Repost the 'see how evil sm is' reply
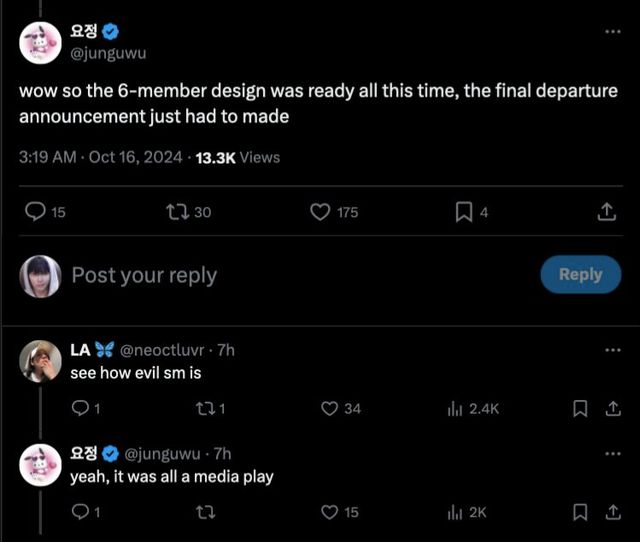The image size is (640, 542). click(204, 408)
